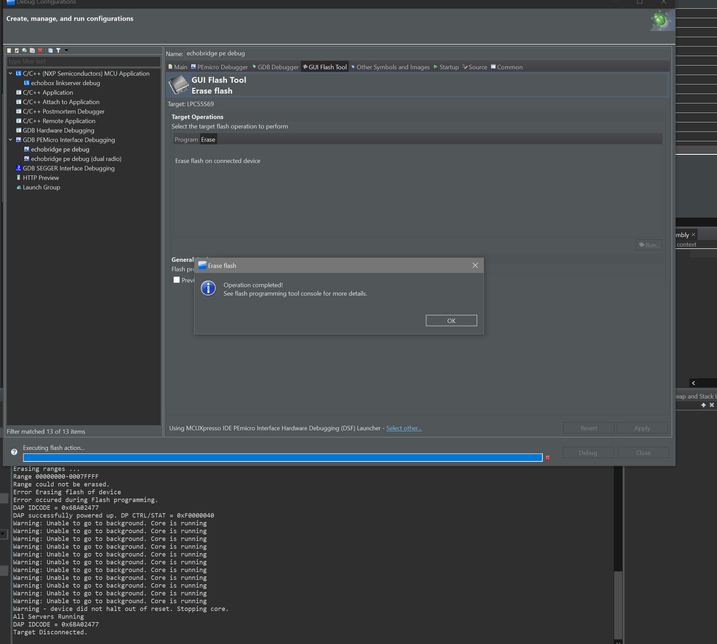Click the flash action progress bar
Screen dimensions: 717x644
283,457
